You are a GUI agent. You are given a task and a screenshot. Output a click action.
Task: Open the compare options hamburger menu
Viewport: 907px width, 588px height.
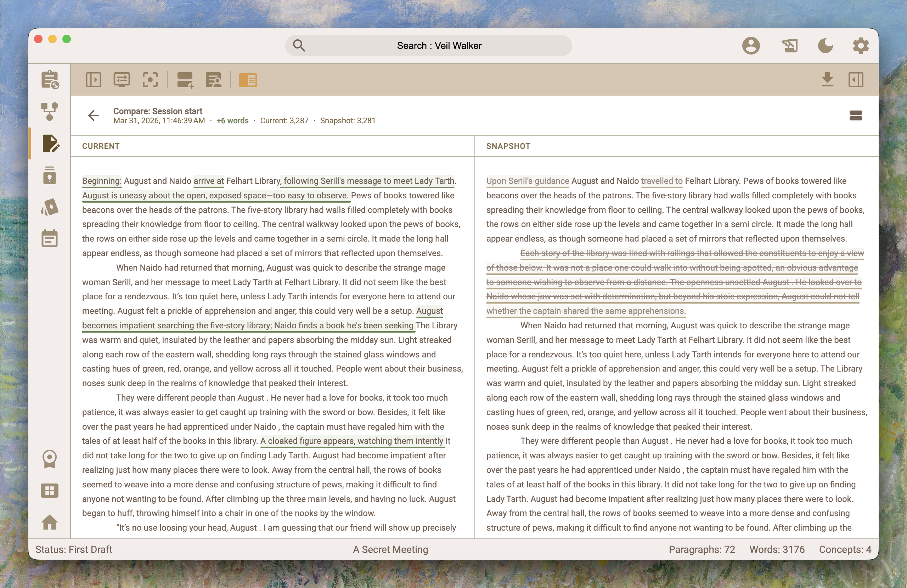point(856,116)
